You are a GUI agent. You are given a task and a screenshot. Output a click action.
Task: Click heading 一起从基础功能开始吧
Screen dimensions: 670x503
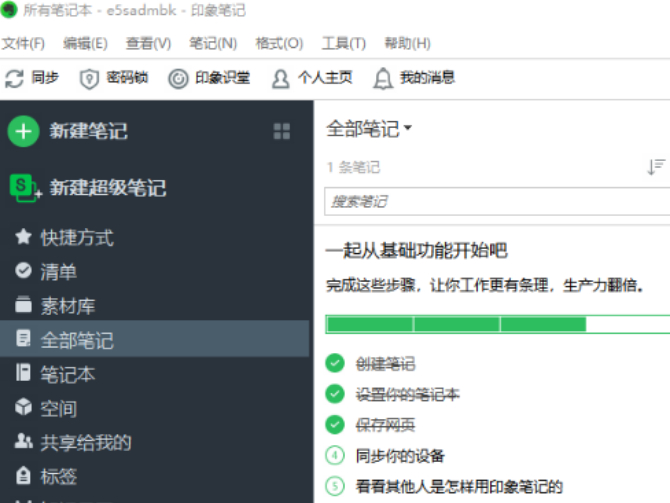[x=417, y=250]
